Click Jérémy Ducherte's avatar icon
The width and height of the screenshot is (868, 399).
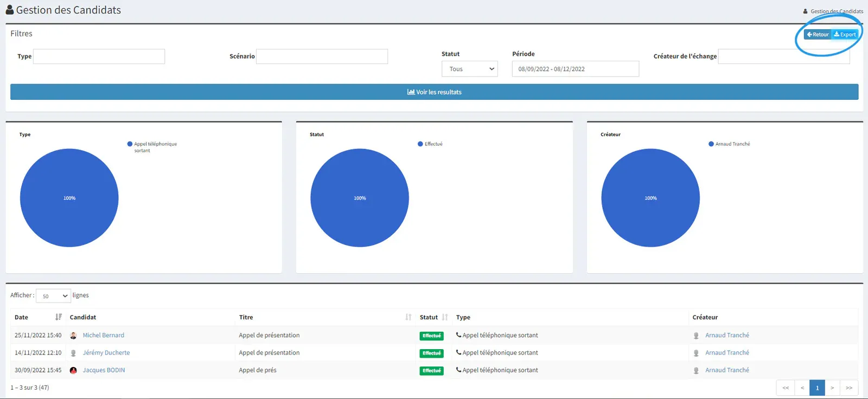pos(73,353)
